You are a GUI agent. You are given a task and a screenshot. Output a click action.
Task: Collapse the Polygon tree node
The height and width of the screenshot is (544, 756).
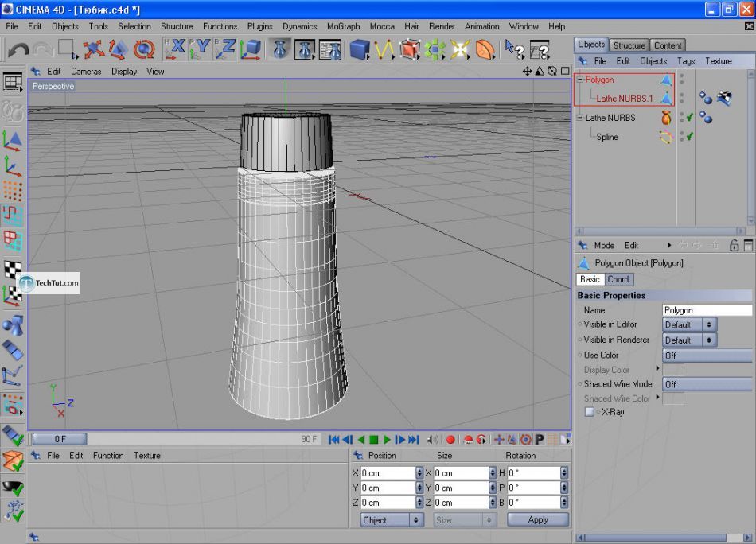(580, 80)
